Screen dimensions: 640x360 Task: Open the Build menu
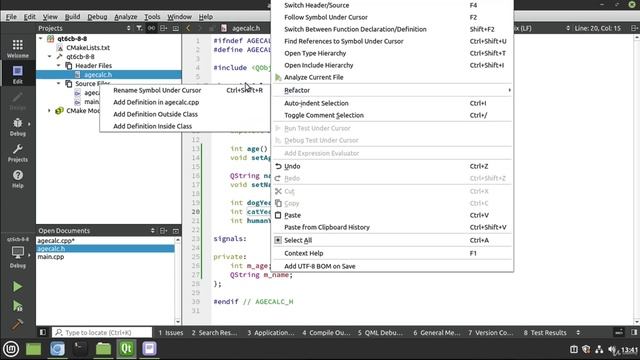click(x=72, y=17)
